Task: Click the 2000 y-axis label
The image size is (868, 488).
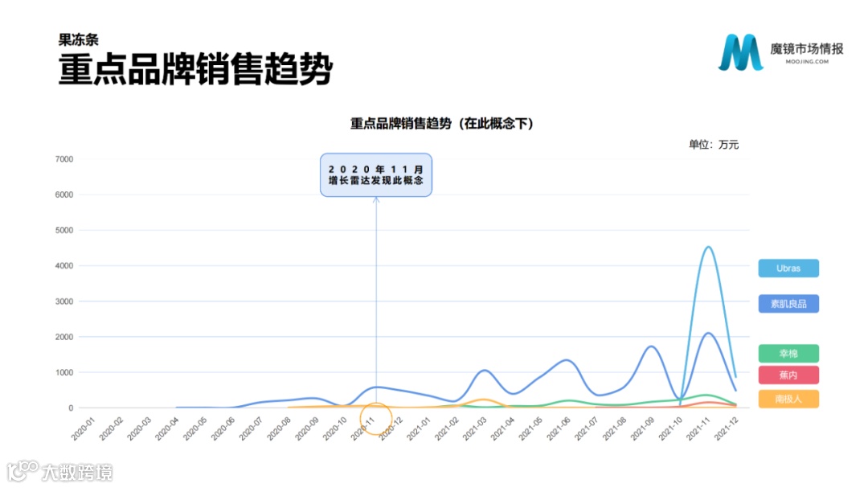Action: click(64, 337)
